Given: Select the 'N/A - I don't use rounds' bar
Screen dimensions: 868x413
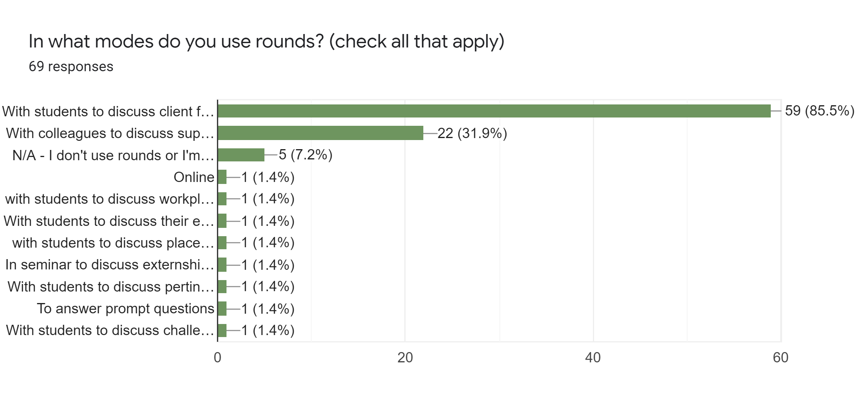Looking at the screenshot, I should pyautogui.click(x=241, y=155).
